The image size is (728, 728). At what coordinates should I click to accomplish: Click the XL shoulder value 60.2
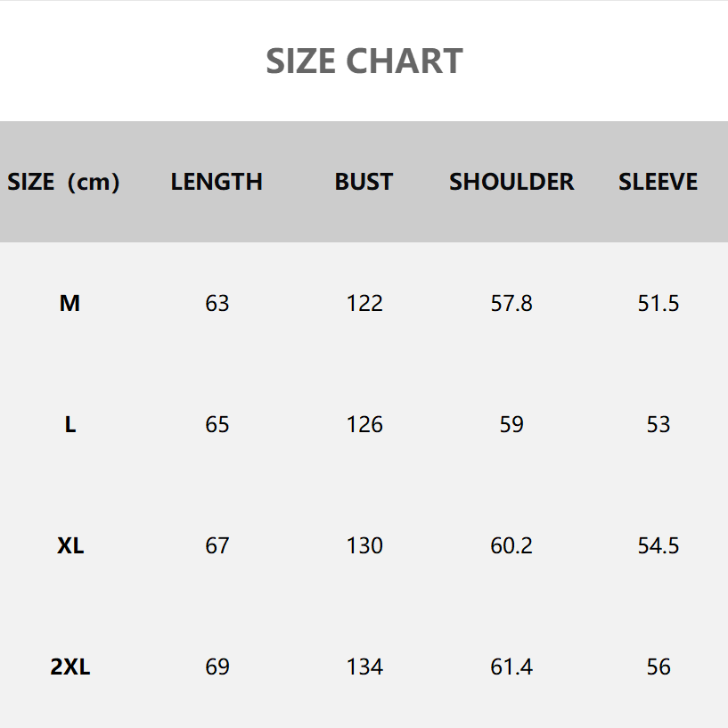click(x=511, y=546)
